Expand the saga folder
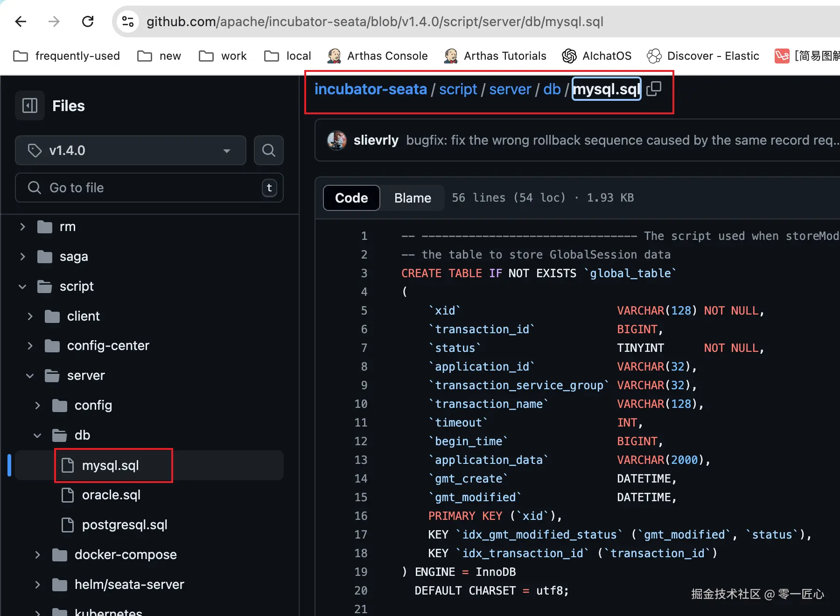840x616 pixels. pyautogui.click(x=22, y=257)
